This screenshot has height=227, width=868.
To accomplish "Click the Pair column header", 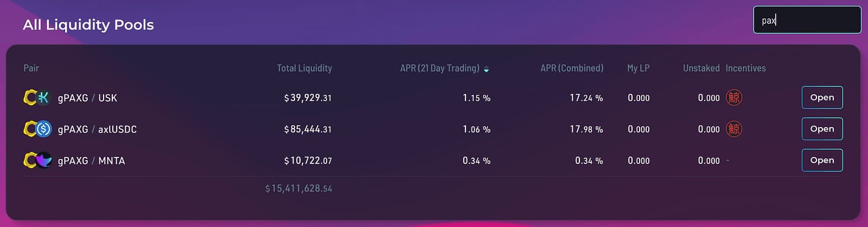I will tap(31, 68).
